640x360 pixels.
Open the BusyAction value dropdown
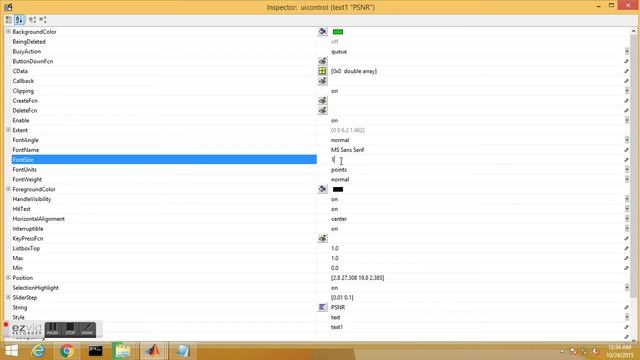627,51
